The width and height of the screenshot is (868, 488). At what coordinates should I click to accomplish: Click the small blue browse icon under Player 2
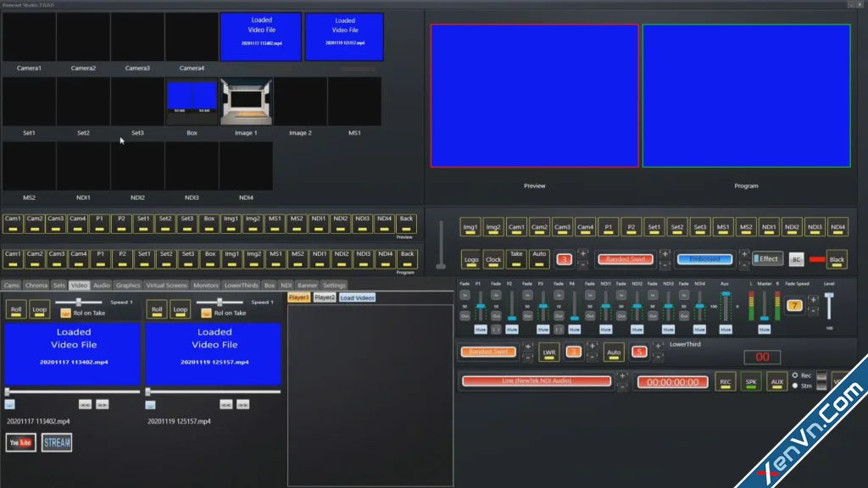pos(151,404)
